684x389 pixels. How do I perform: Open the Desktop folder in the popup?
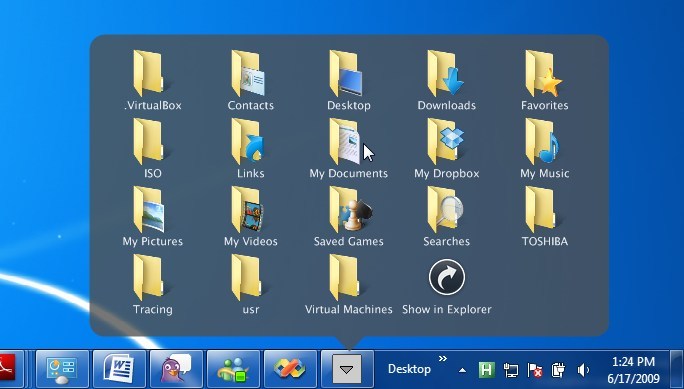349,79
